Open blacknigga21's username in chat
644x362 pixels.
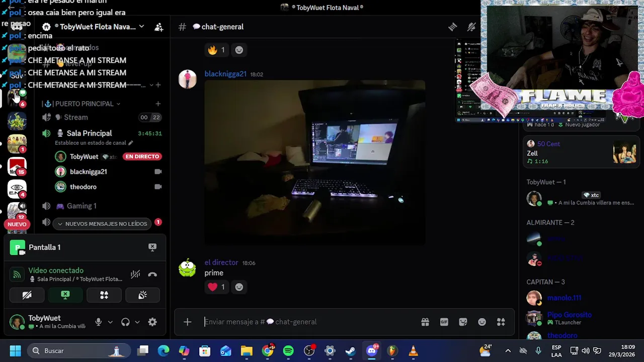coord(225,74)
